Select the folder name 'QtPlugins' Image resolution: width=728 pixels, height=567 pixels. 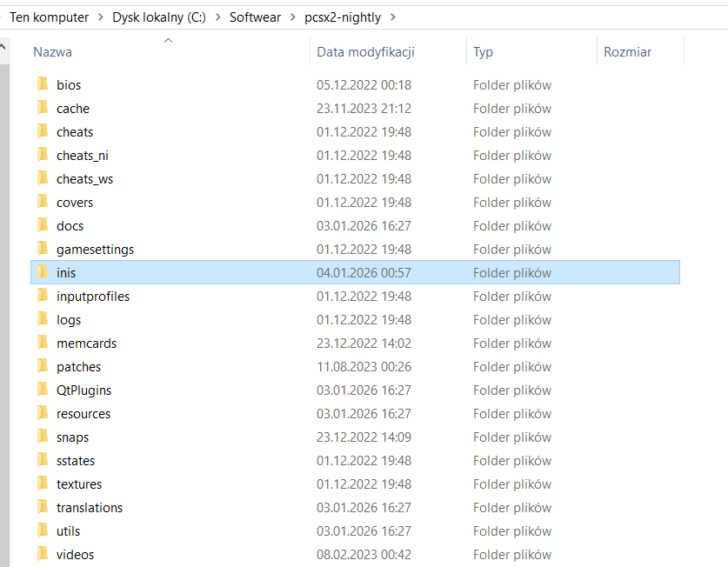tap(83, 390)
